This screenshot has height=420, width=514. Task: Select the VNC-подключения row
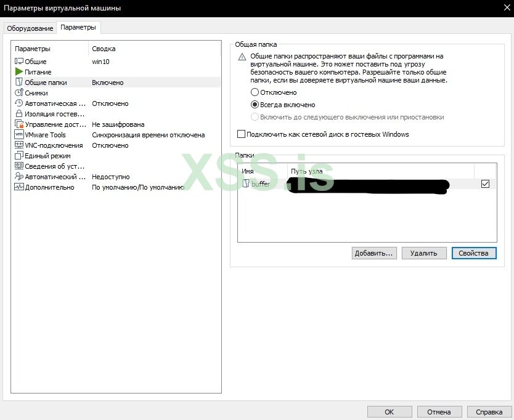[x=116, y=145]
